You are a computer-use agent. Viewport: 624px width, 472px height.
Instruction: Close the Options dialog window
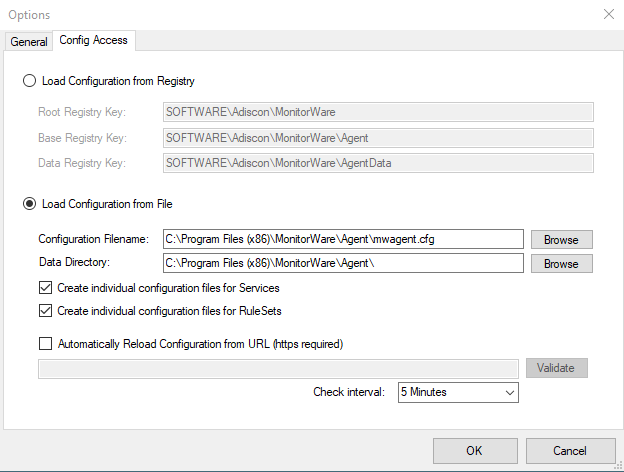(608, 14)
